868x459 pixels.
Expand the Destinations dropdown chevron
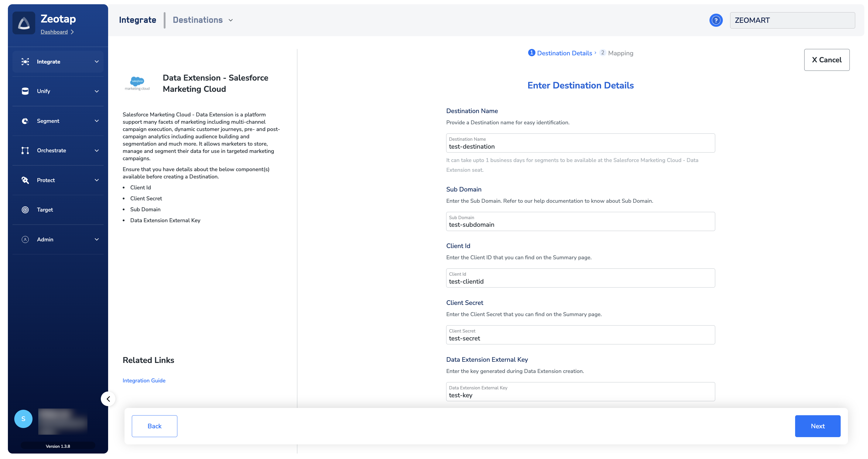pos(231,20)
